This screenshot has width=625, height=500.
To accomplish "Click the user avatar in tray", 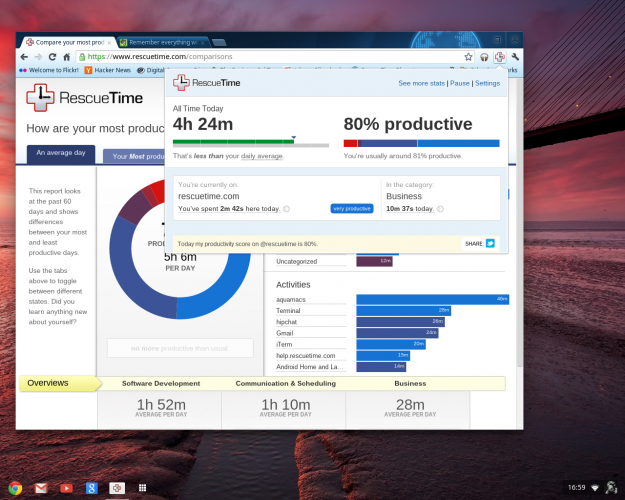I will (x=611, y=488).
